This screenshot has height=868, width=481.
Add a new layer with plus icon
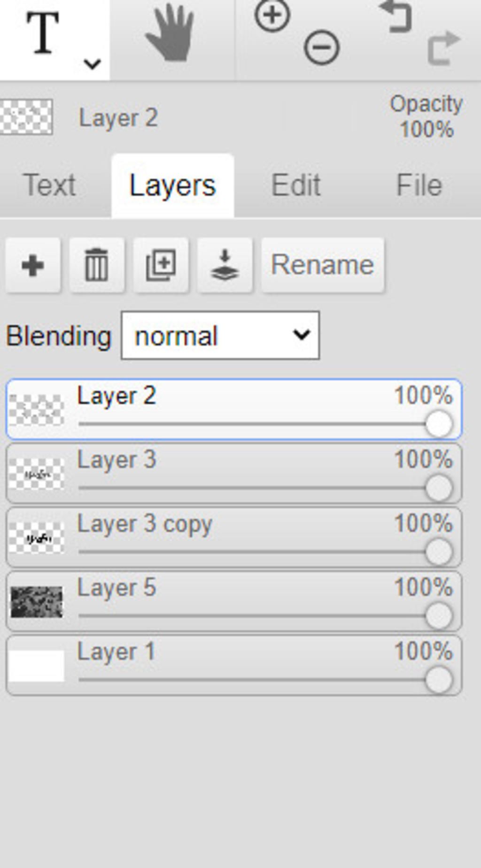(33, 265)
